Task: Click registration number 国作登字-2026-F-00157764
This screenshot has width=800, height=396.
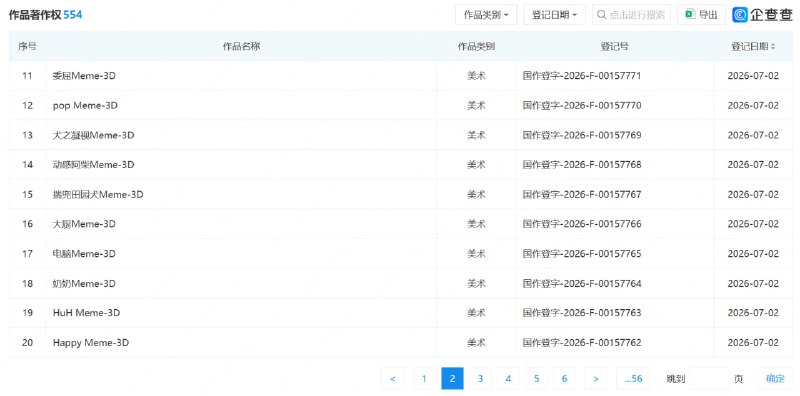Action: (x=582, y=283)
